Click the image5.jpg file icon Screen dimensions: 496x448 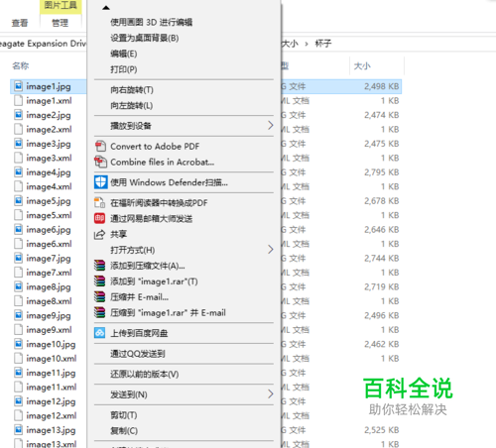point(19,201)
